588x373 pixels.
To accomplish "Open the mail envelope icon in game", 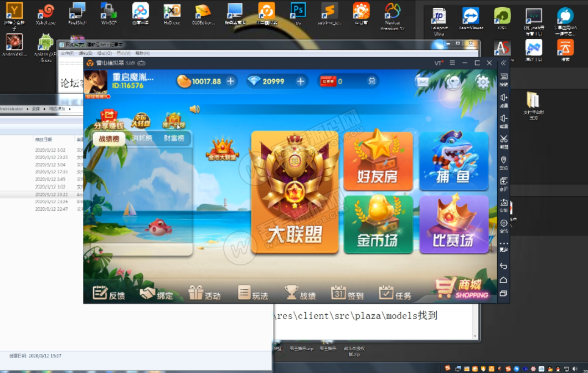I will point(422,81).
